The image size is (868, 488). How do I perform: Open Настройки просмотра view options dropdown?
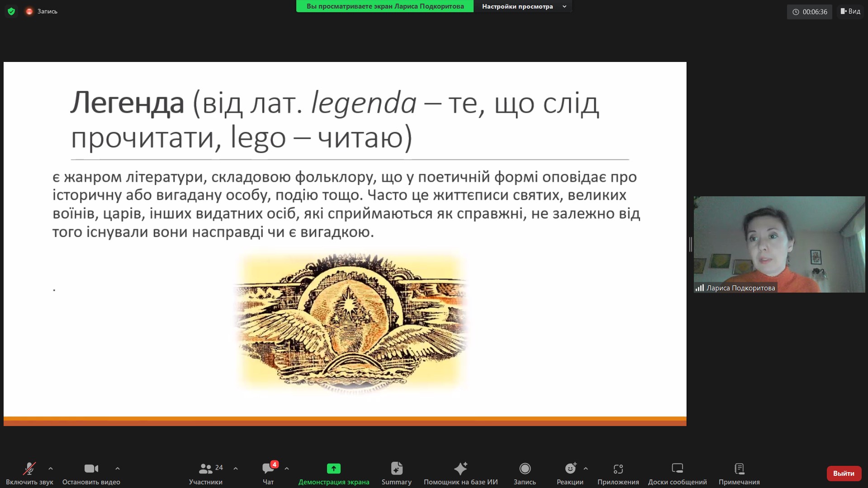coord(523,6)
